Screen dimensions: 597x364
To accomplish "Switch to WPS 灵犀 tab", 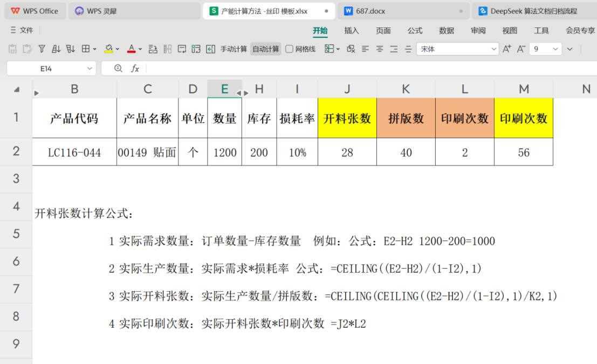I will [x=134, y=11].
